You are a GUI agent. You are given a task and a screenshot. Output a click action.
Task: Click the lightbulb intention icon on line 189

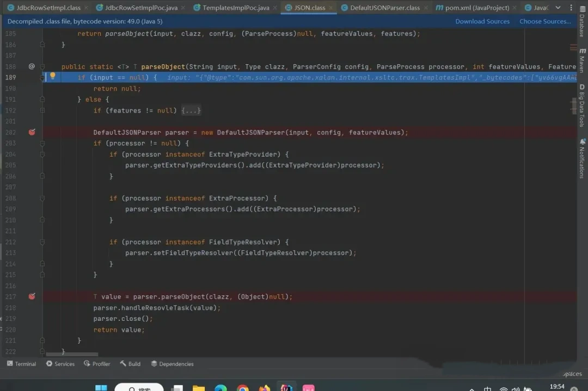pos(52,76)
